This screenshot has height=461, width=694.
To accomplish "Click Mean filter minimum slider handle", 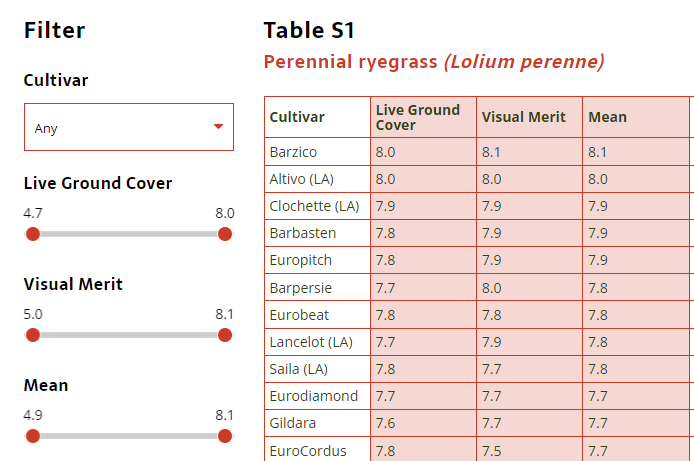I will pyautogui.click(x=33, y=436).
